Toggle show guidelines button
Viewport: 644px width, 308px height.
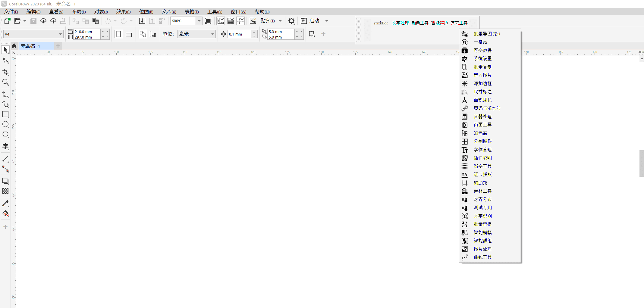coord(240,21)
